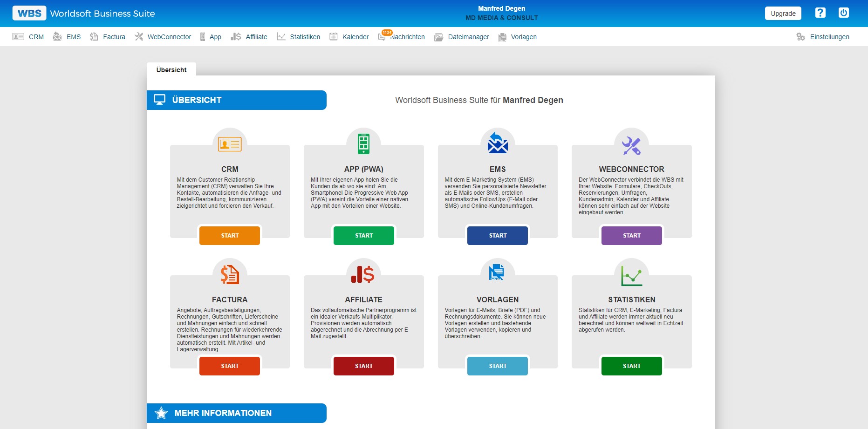868x429 pixels.
Task: Launch EMS using dark blue START button
Action: click(498, 236)
